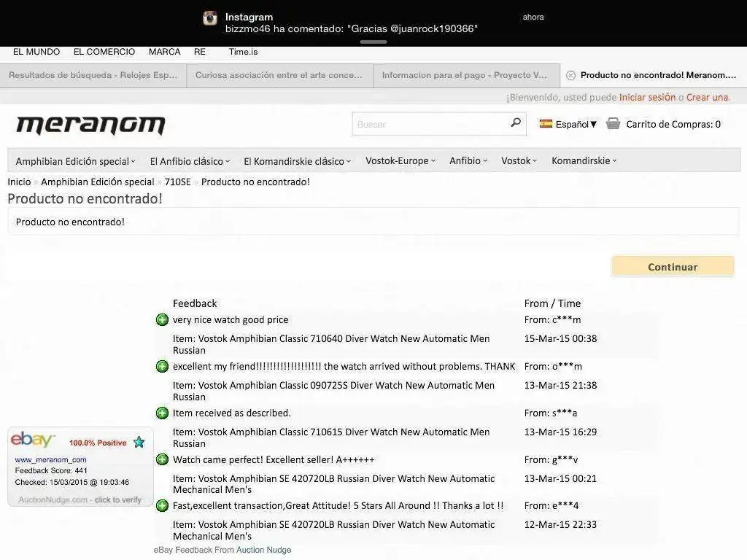This screenshot has width=747, height=560.
Task: Switch to 'Curiosa asociación entre el arte' tab
Action: 279,75
